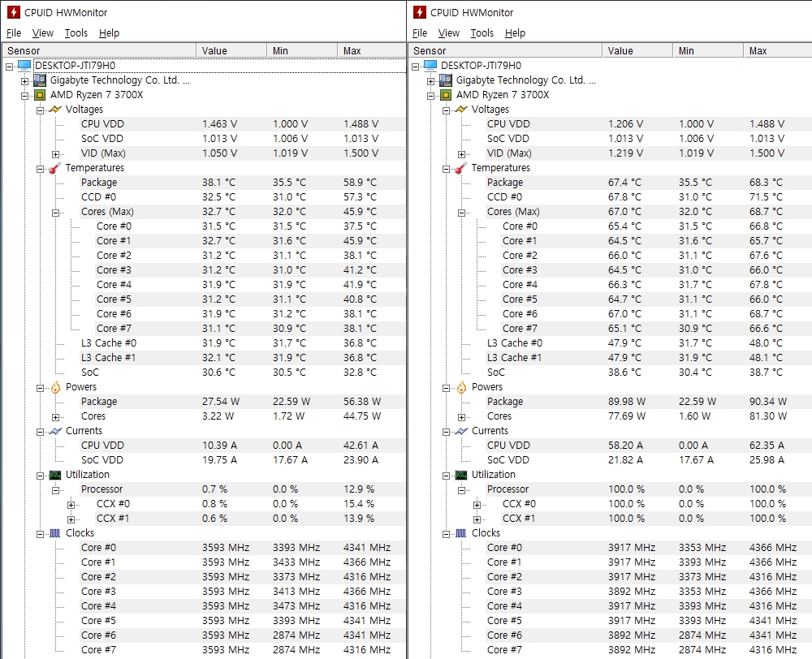This screenshot has width=812, height=659.
Task: Click Max column header in left window
Action: [371, 51]
